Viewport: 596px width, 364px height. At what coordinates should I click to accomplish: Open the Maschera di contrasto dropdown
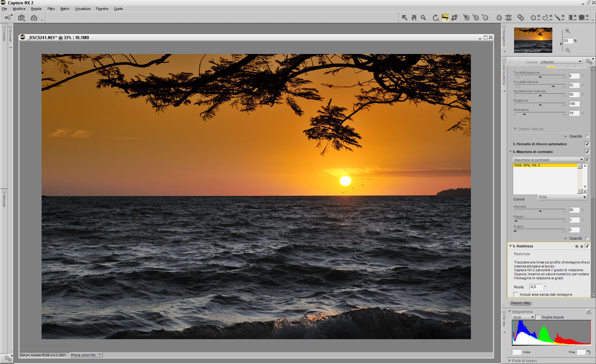[548, 160]
